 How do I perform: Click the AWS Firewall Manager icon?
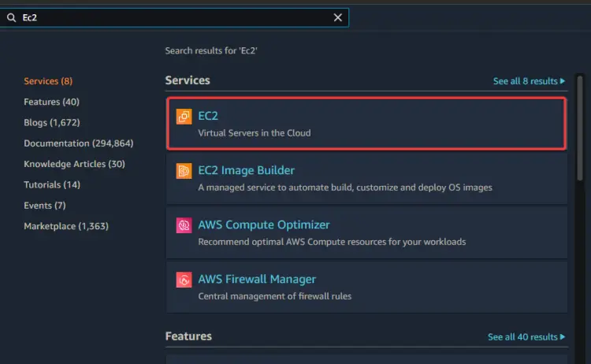pyautogui.click(x=184, y=280)
